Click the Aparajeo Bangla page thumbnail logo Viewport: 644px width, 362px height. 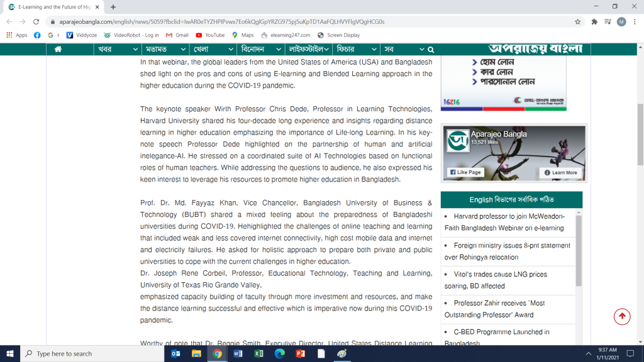point(458,141)
